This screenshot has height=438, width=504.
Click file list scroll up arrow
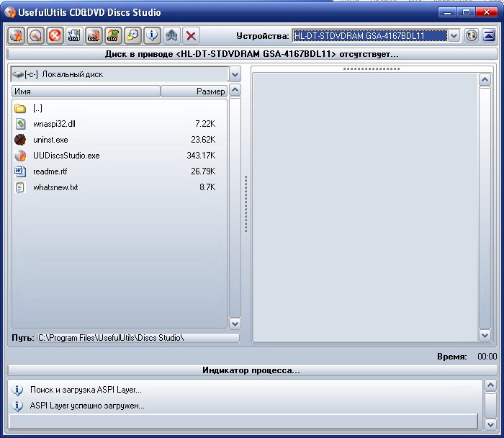click(x=235, y=90)
